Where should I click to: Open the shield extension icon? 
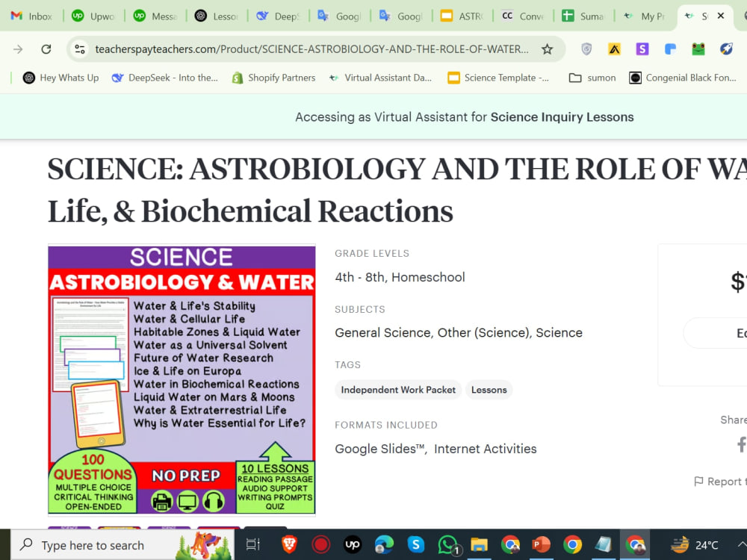586,49
